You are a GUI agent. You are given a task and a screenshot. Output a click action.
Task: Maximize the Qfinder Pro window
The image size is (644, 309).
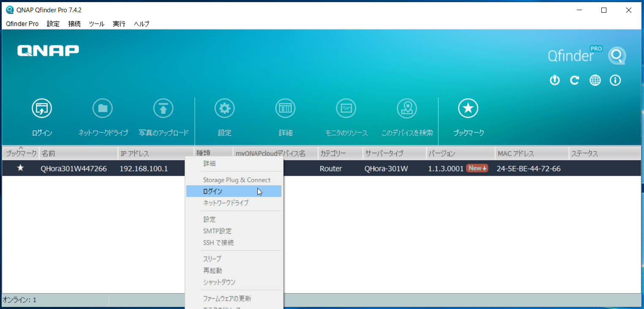click(x=604, y=11)
